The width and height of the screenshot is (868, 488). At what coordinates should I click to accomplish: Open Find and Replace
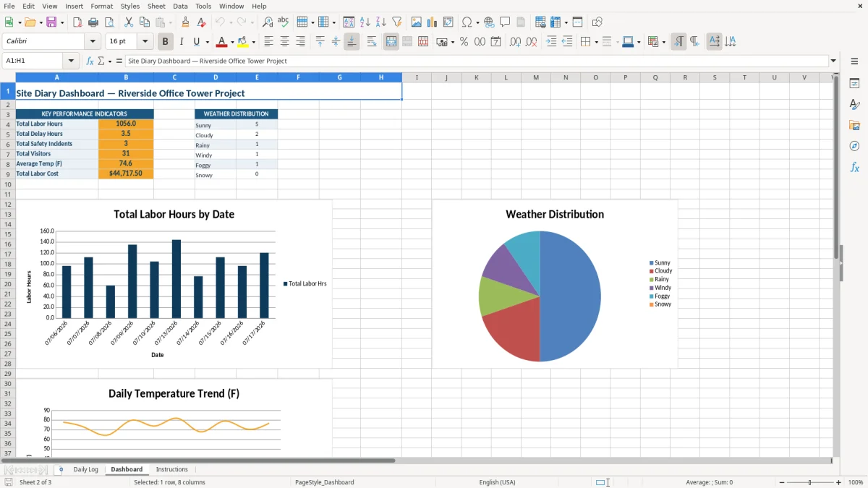(x=268, y=22)
